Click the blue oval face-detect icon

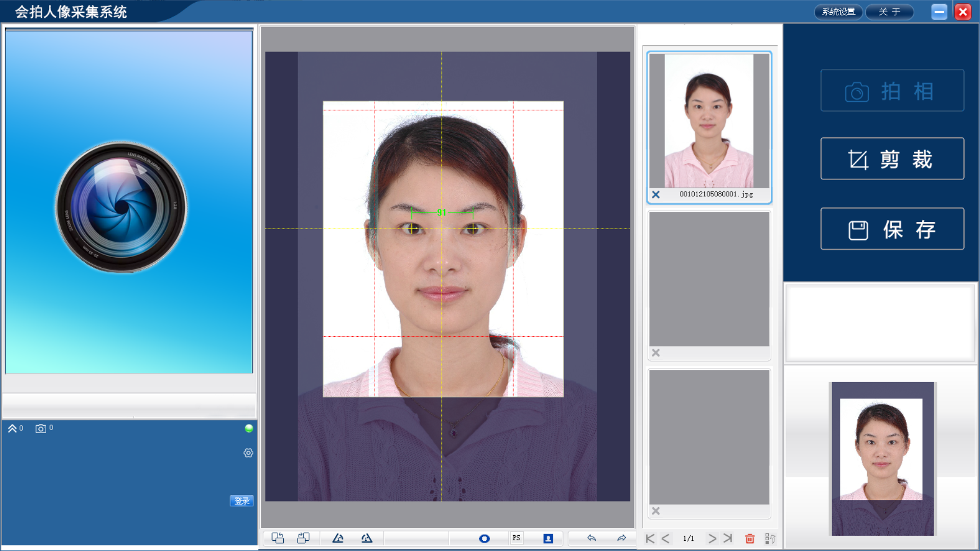tap(484, 538)
